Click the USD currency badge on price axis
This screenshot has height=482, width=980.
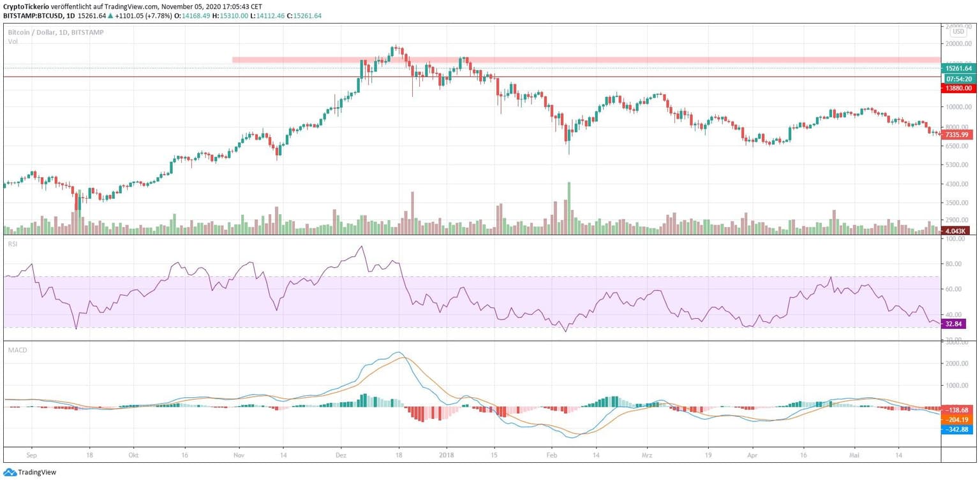tap(958, 31)
